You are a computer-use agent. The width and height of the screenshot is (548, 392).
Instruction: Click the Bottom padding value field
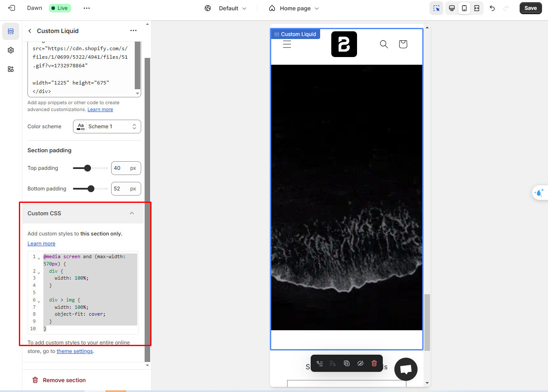[126, 189]
